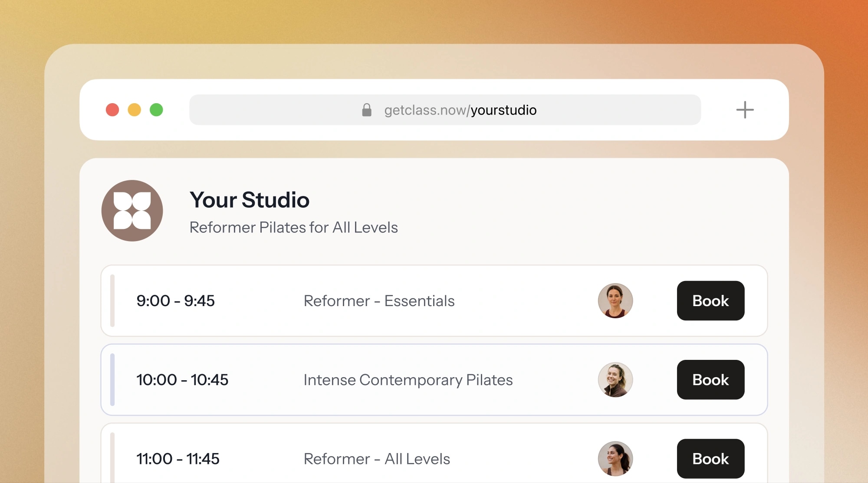Screen dimensions: 868x483
Task: Select the Reformer - Essentials class name
Action: click(x=379, y=301)
